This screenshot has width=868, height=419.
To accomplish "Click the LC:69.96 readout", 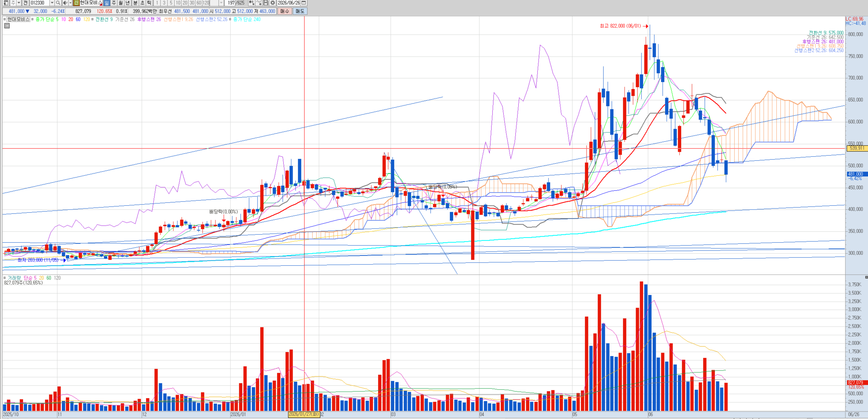I will (854, 19).
